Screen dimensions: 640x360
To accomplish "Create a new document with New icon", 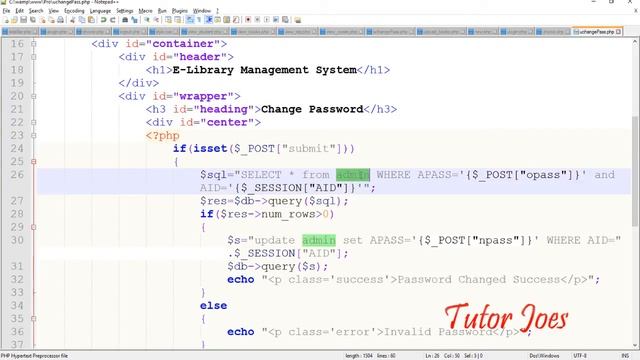I will coord(6,20).
